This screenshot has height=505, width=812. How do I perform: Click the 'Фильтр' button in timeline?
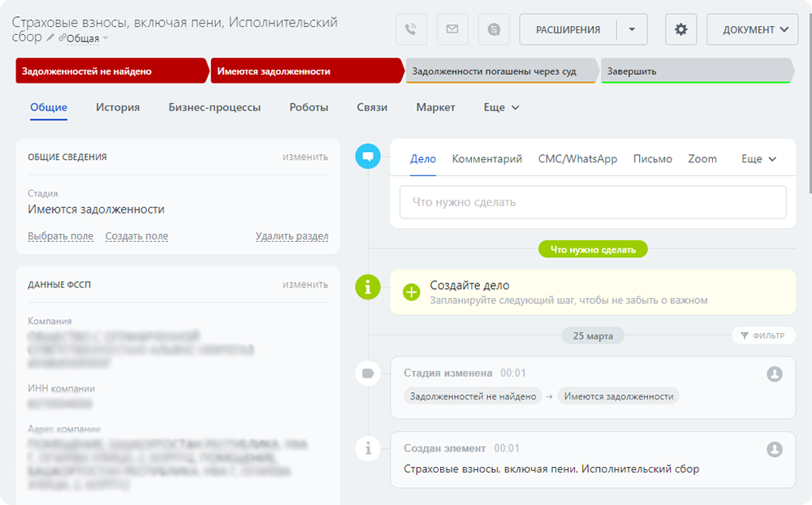click(x=763, y=335)
